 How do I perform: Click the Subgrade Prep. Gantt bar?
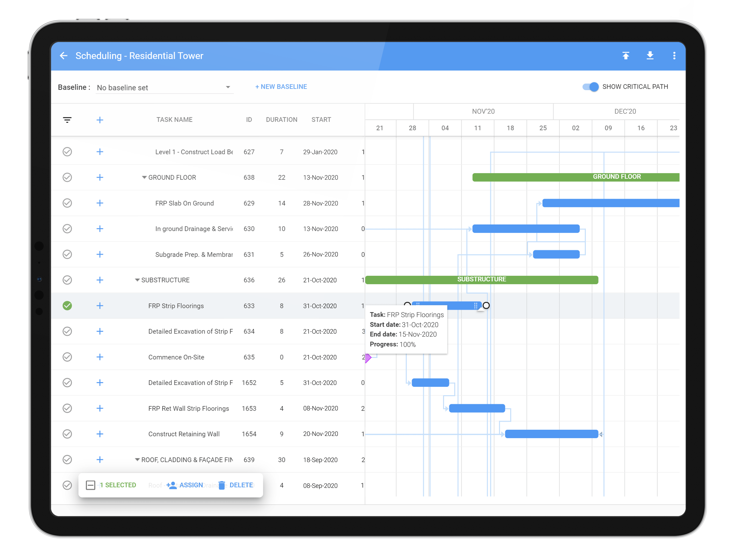(557, 255)
